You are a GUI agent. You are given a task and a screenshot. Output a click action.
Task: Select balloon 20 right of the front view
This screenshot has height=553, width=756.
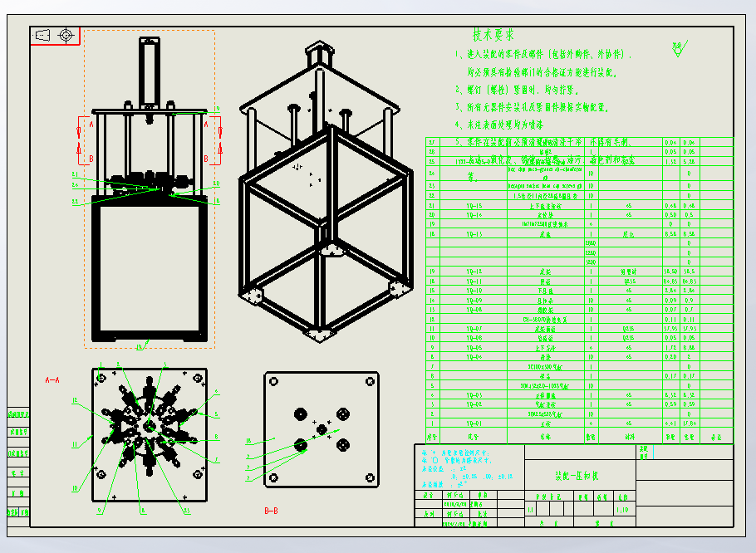point(217,184)
